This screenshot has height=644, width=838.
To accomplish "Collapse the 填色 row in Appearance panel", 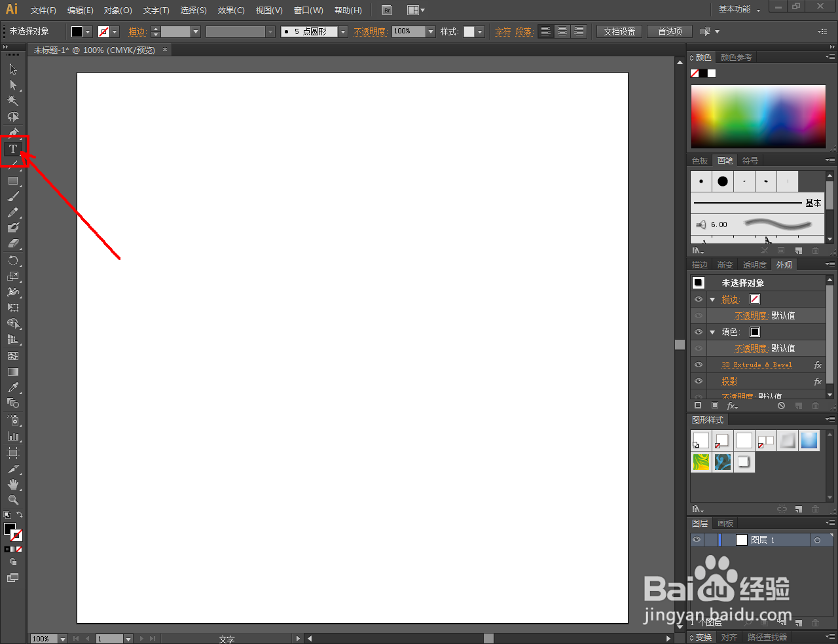I will (712, 332).
